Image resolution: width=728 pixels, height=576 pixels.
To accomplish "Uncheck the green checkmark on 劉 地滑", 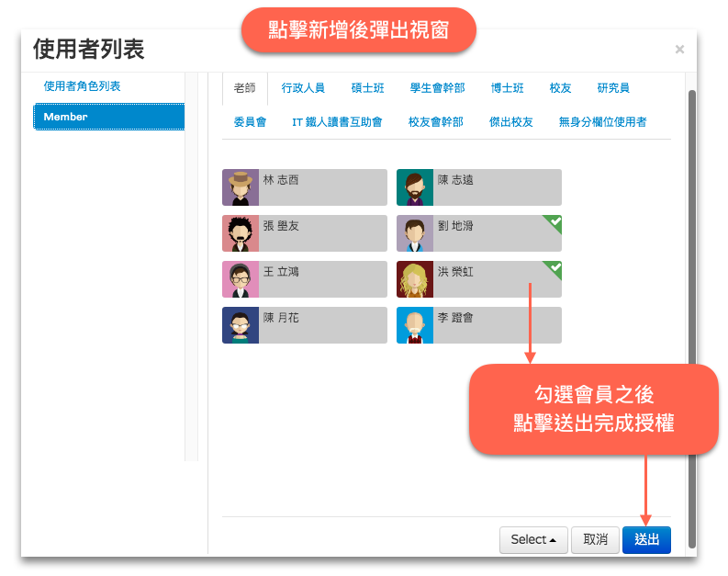I will (x=554, y=222).
